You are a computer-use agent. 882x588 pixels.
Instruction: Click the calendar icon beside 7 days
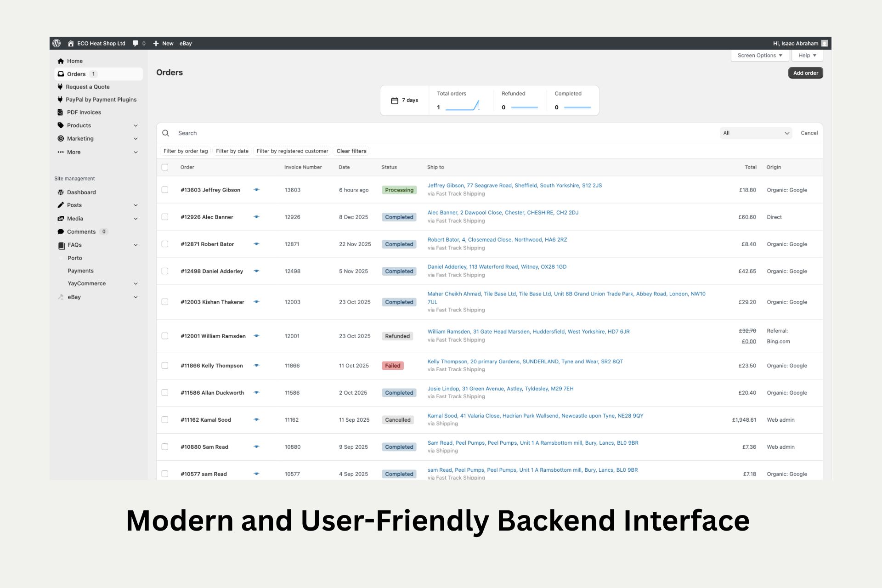coord(395,101)
